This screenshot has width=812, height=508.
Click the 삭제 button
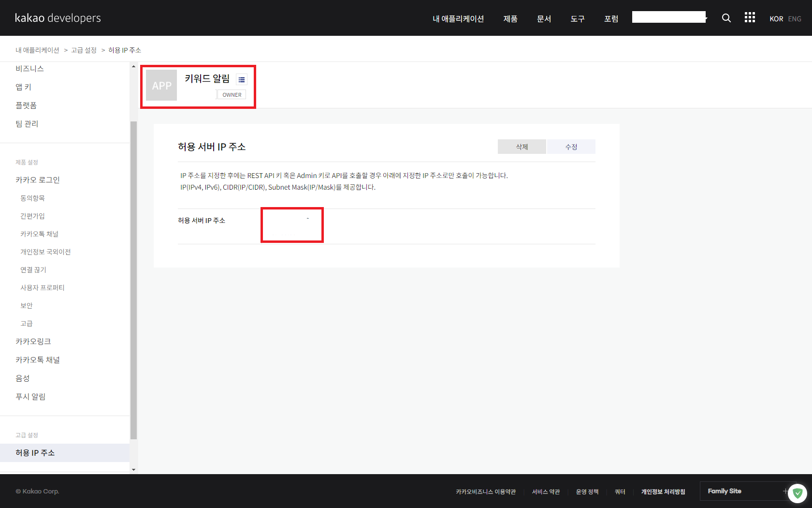pos(522,147)
